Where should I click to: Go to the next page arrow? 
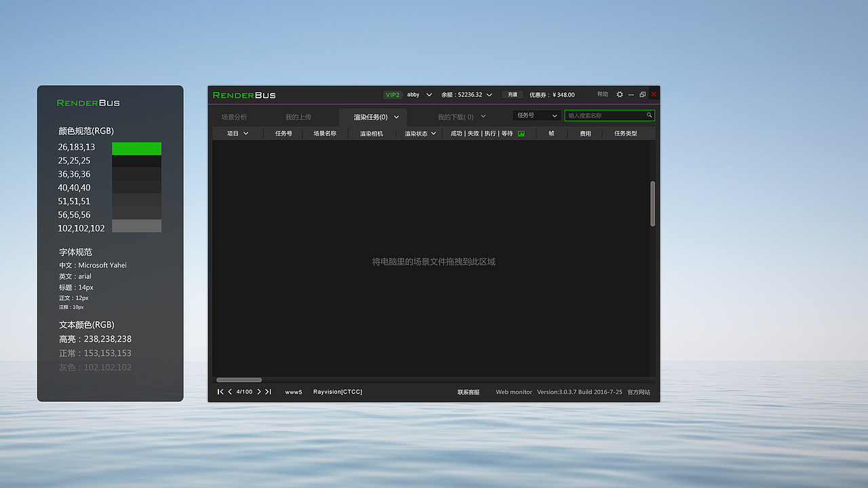[259, 392]
